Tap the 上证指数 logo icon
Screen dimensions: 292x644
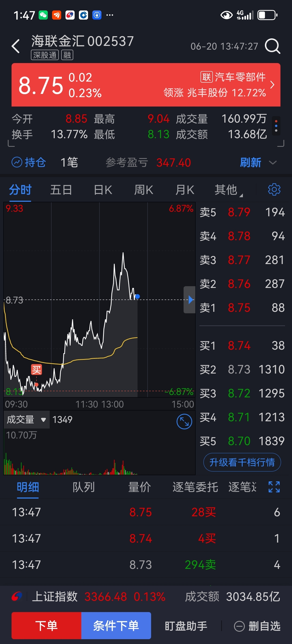click(x=17, y=597)
